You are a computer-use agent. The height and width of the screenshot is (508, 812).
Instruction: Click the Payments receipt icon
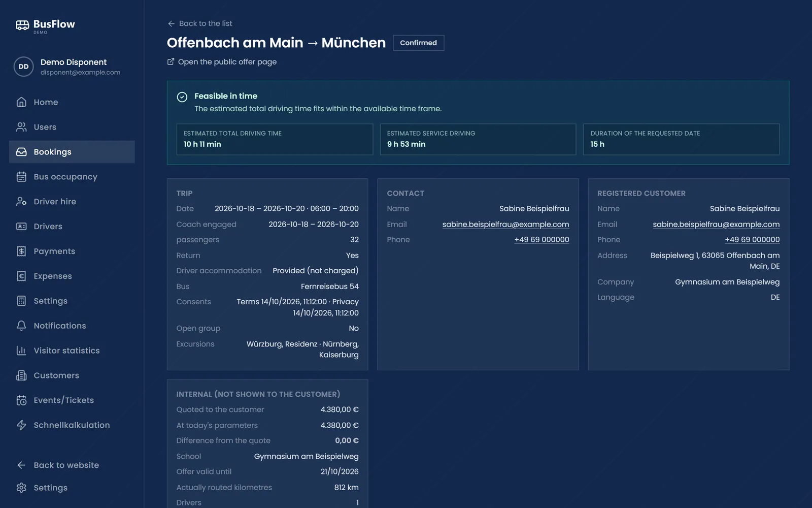(21, 251)
